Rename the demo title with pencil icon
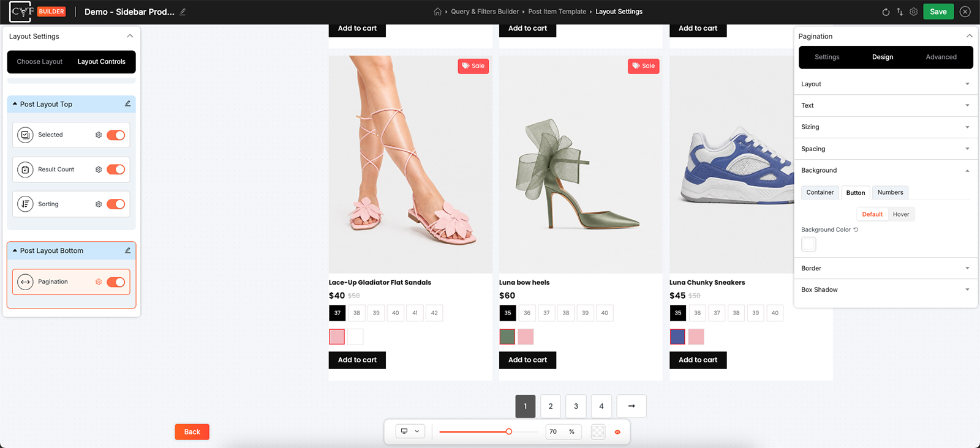 tap(183, 12)
